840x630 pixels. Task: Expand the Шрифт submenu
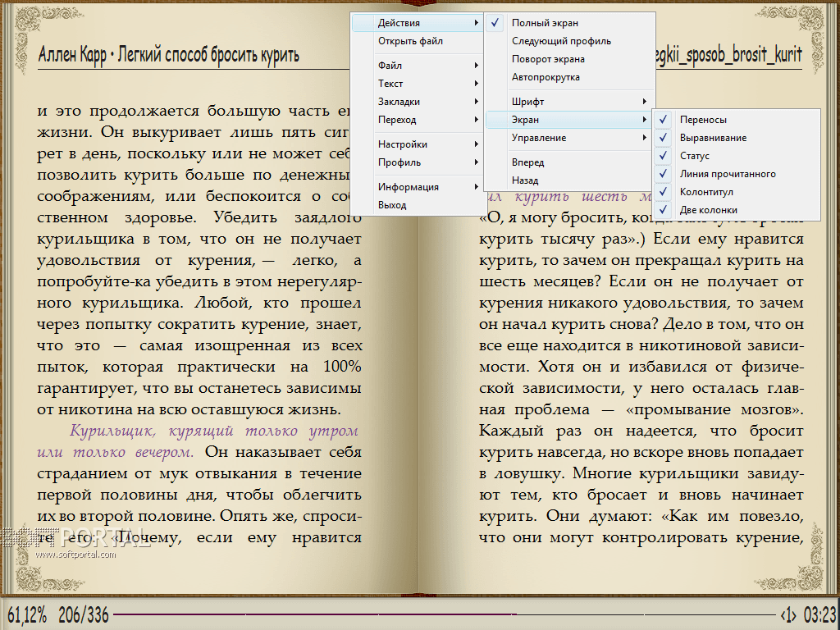pos(569,102)
